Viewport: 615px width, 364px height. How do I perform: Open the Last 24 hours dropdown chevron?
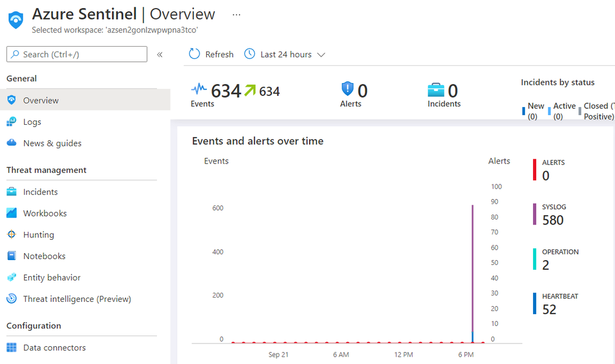tap(321, 55)
